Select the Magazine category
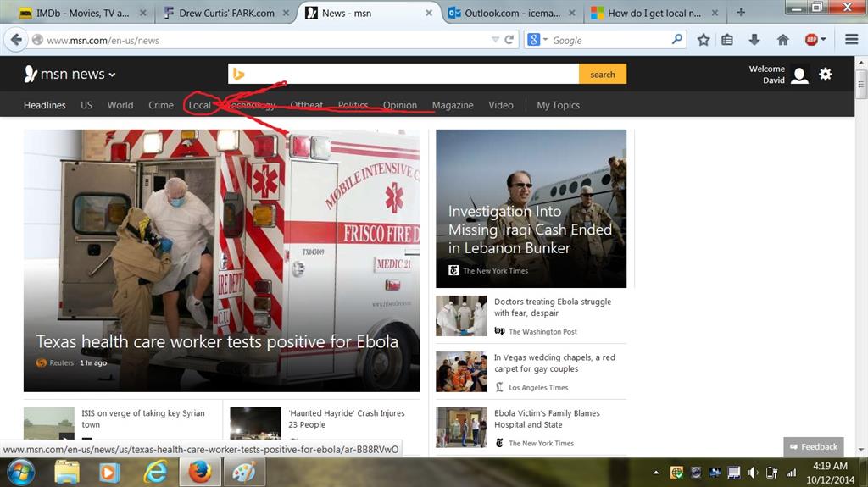Screen dimensions: 868x487 coord(453,105)
